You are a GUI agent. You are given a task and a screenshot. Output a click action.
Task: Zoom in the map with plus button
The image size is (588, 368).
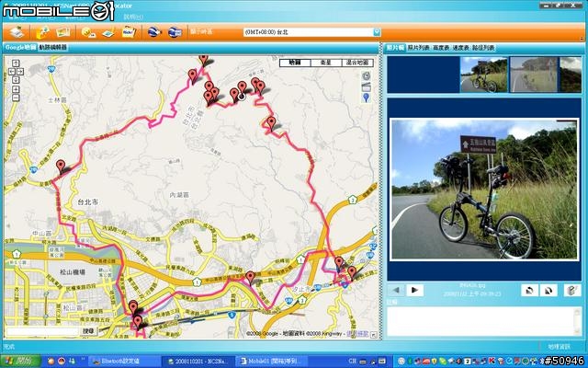point(16,89)
